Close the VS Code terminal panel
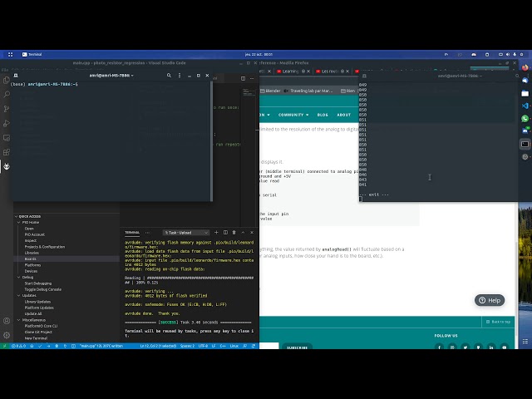This screenshot has height=399, width=532. [252, 233]
